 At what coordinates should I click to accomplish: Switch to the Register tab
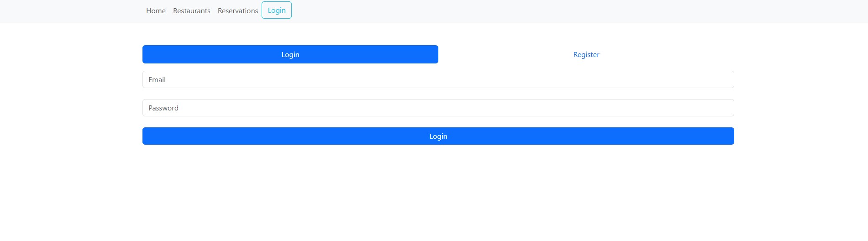(586, 54)
